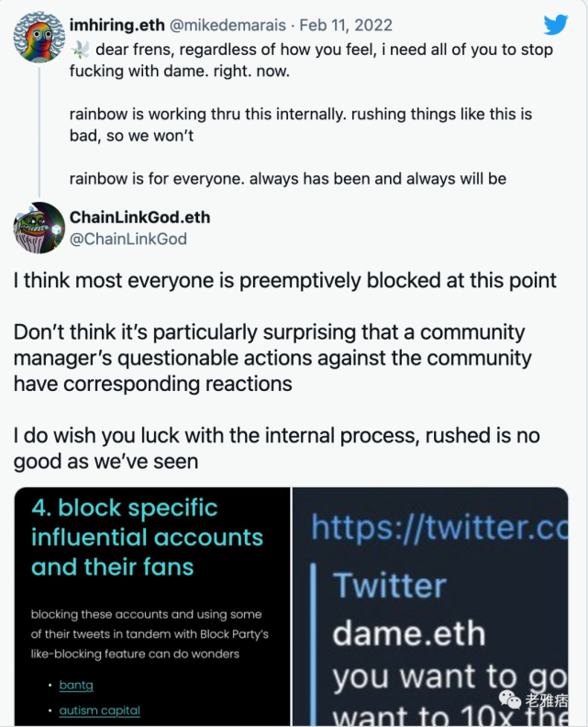This screenshot has height=727, width=588.
Task: Open the block specific accounts image
Action: click(x=152, y=607)
